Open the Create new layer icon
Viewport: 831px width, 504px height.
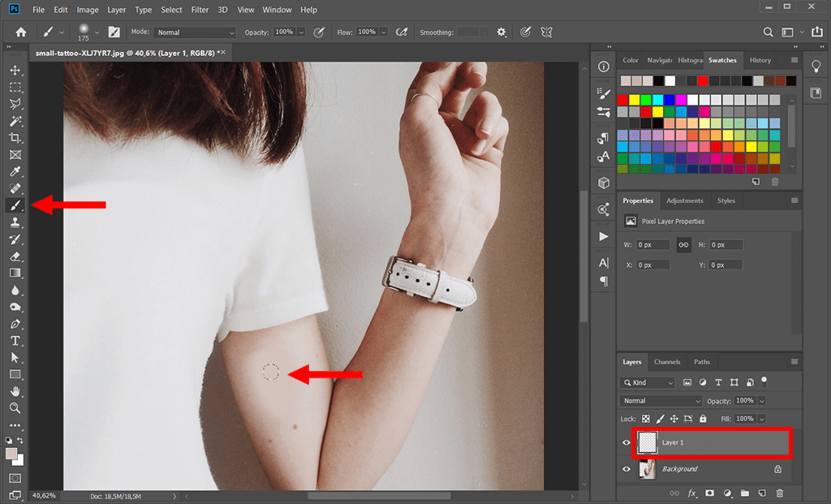pos(761,493)
